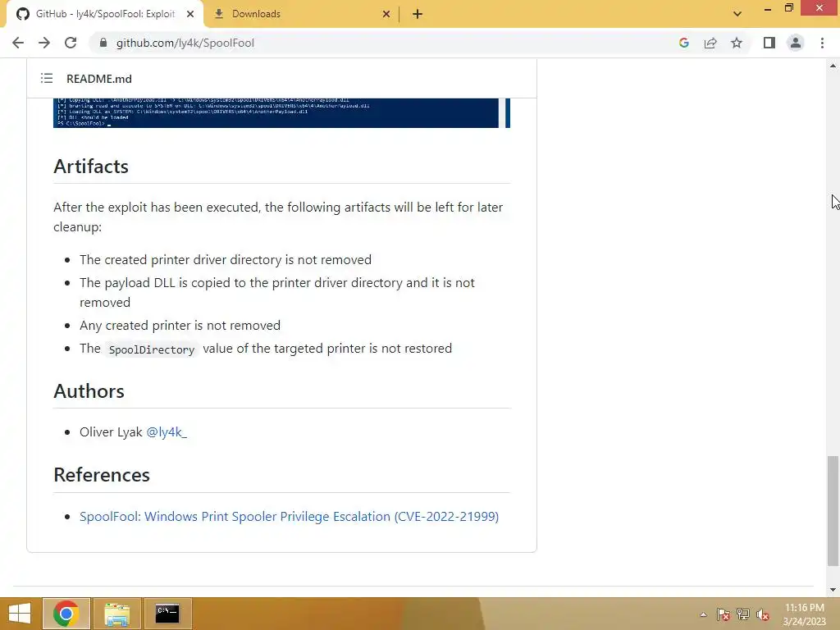Bookmark this tab with the star icon
Image resolution: width=840 pixels, height=630 pixels.
[x=737, y=43]
